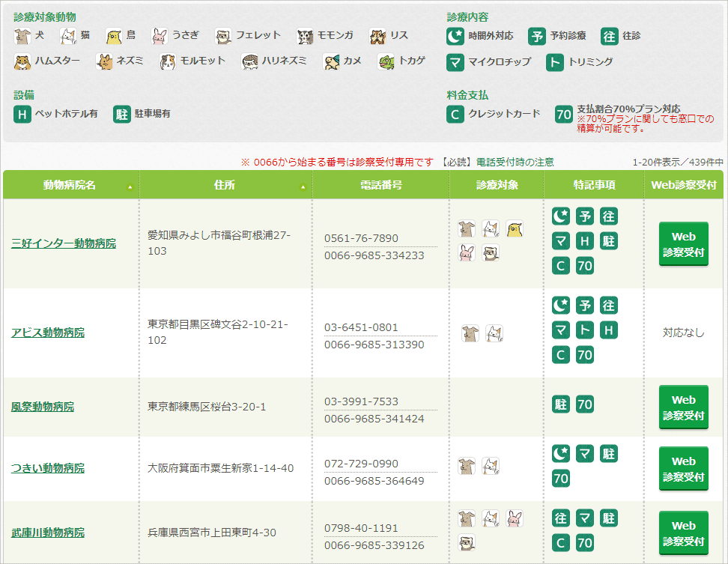The width and height of the screenshot is (728, 564).
Task: Click the after-hours moon icon in the legend
Action: tap(455, 36)
